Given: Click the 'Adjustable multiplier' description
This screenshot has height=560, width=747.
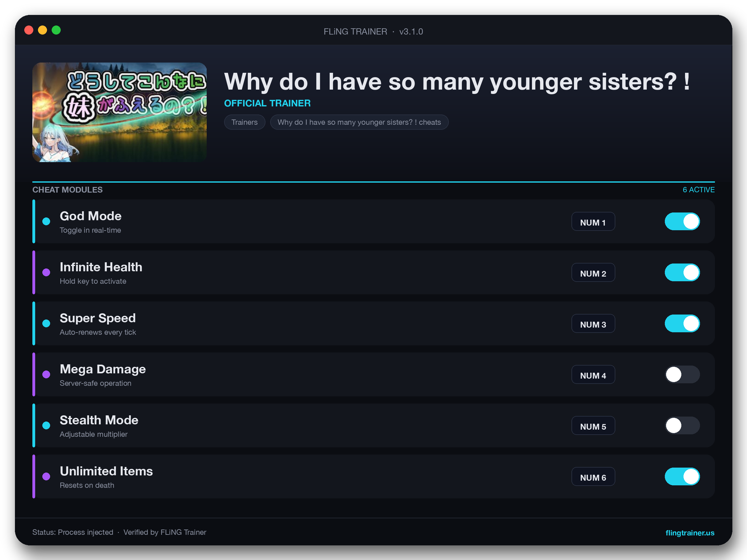Looking at the screenshot, I should coord(94,434).
